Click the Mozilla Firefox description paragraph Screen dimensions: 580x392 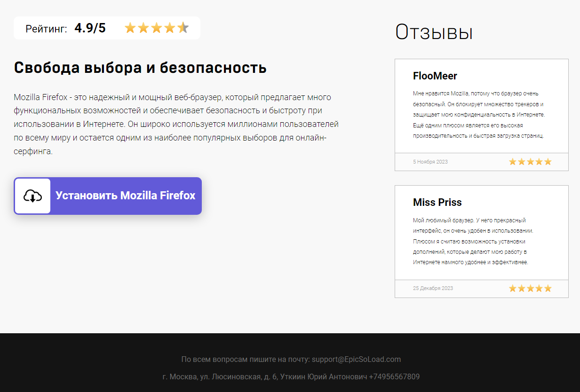pyautogui.click(x=176, y=125)
